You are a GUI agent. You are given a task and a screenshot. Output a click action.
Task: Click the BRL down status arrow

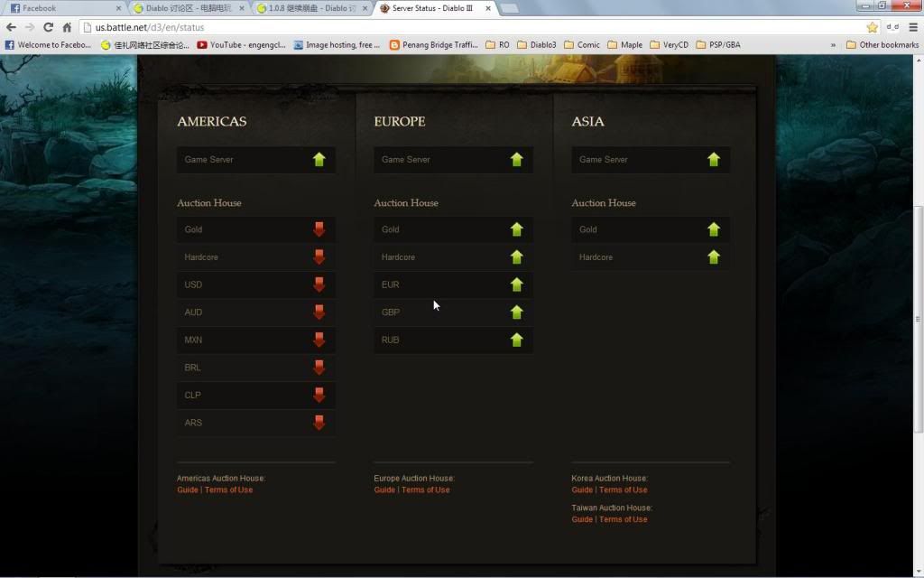[319, 368]
